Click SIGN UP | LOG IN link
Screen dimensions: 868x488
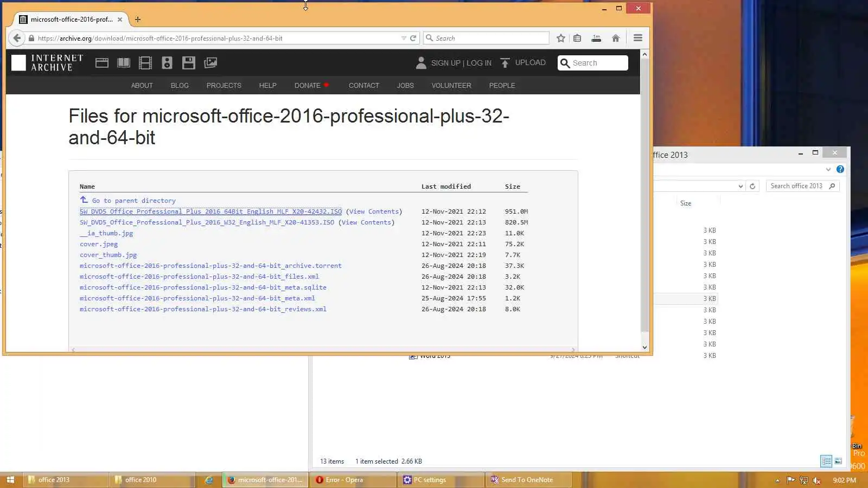(461, 63)
